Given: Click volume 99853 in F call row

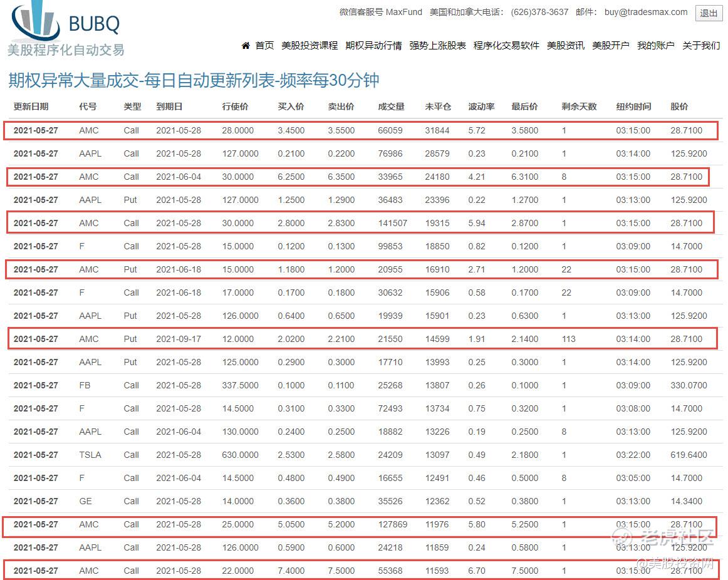Looking at the screenshot, I should [x=390, y=246].
